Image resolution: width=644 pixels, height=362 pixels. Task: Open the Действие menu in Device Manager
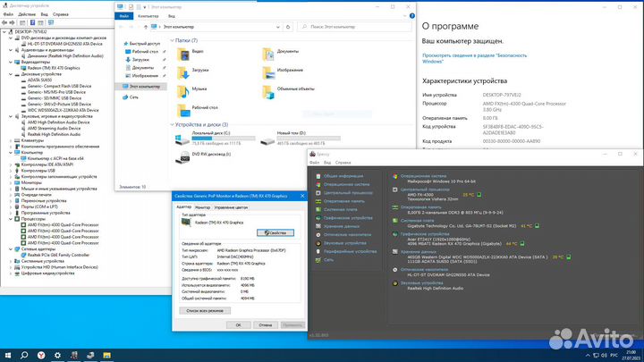coord(27,14)
